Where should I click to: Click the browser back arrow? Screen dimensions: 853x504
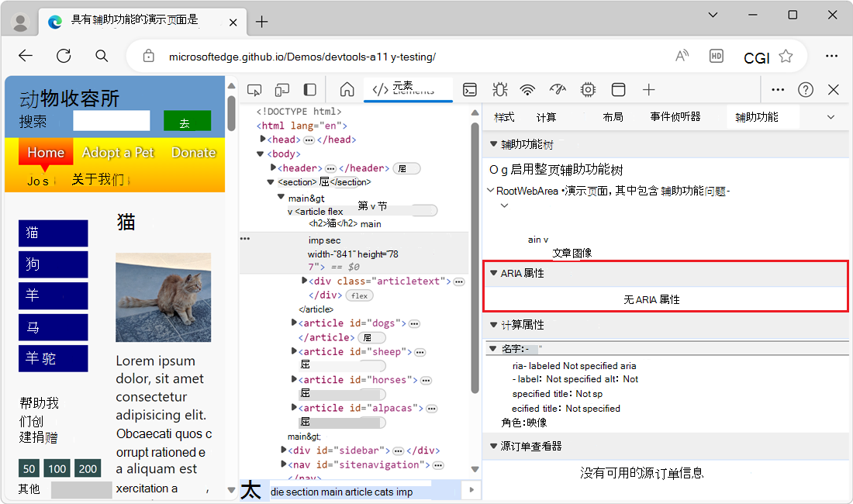pyautogui.click(x=26, y=56)
